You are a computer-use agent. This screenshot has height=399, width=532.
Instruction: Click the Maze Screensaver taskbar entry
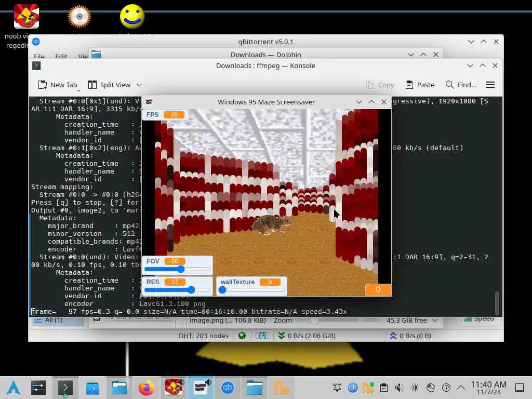(x=201, y=388)
